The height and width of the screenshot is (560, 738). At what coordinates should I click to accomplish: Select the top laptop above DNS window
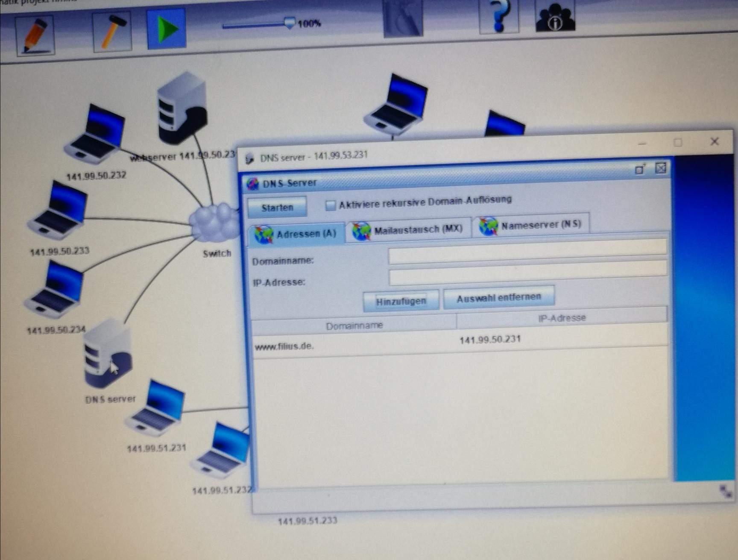coord(396,105)
